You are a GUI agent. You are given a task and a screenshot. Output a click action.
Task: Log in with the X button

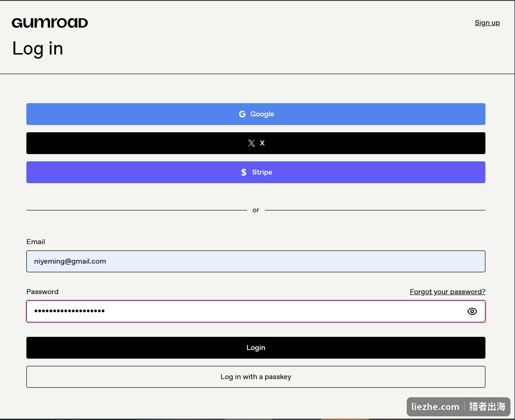(256, 143)
